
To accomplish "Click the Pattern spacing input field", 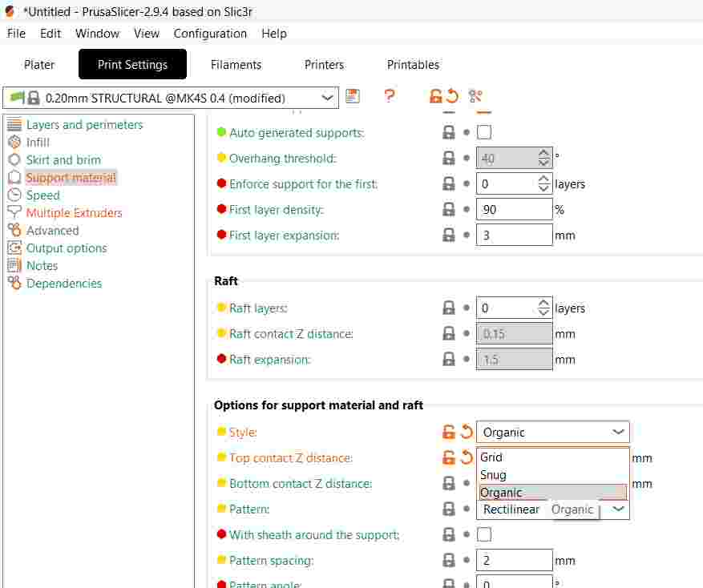I will pos(514,561).
